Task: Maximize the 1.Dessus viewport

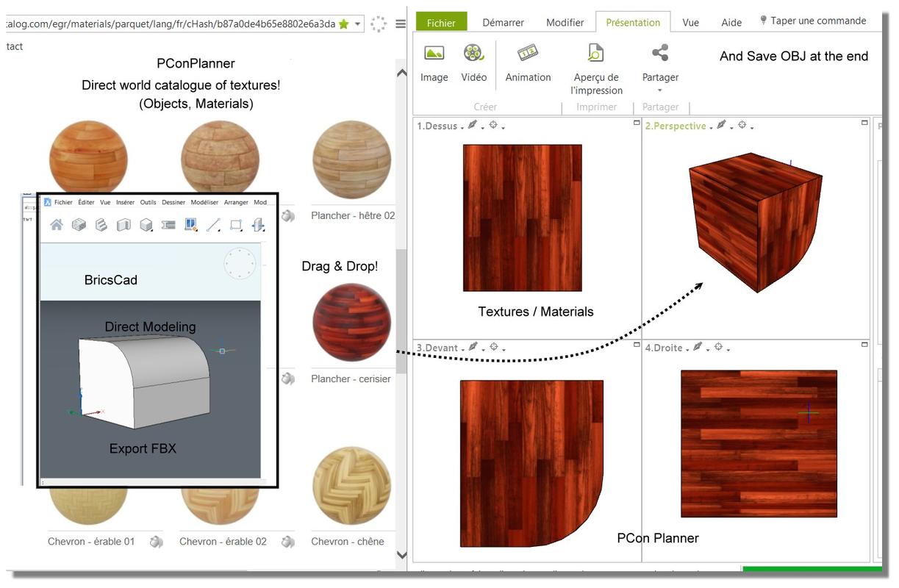Action: 637,123
